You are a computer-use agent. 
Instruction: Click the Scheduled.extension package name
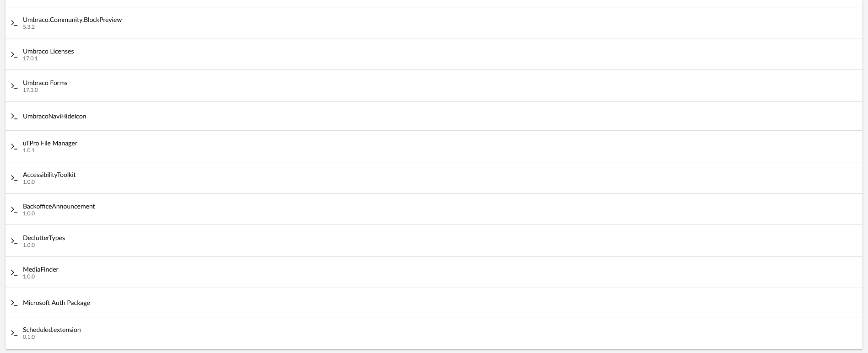point(52,330)
